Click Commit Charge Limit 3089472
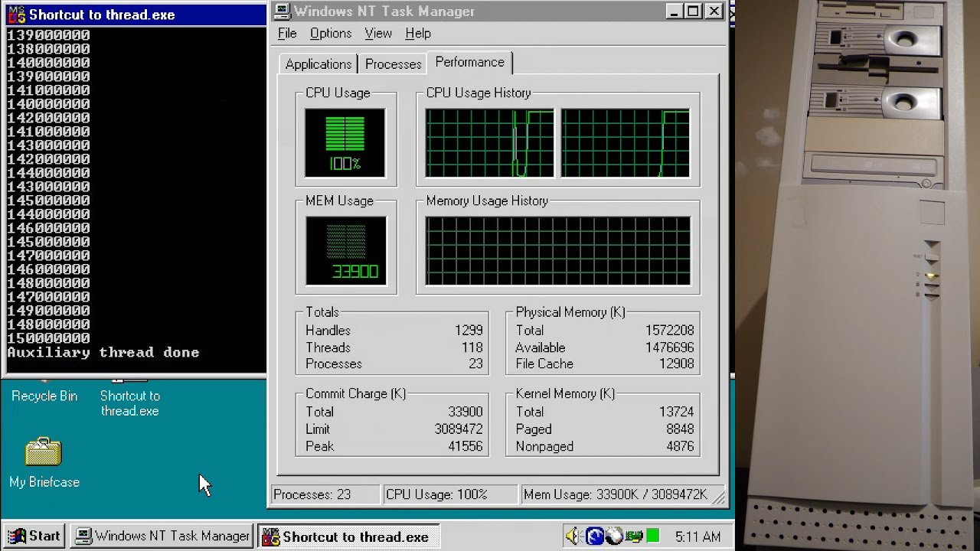 [x=459, y=429]
